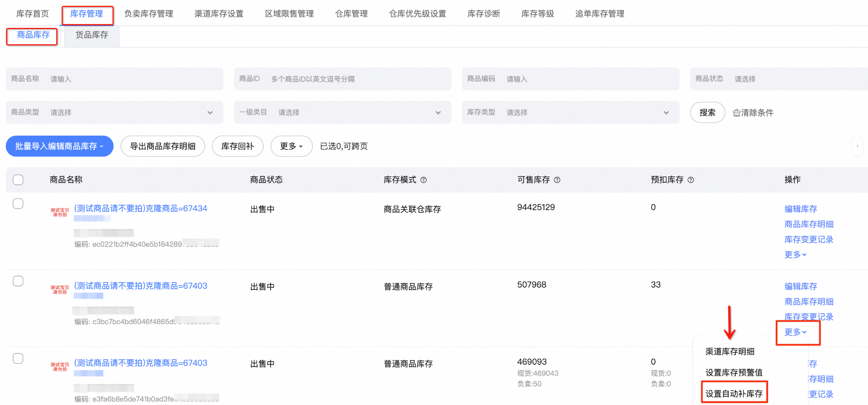Open help icon next to 库存模式
The width and height of the screenshot is (868, 405).
[424, 180]
